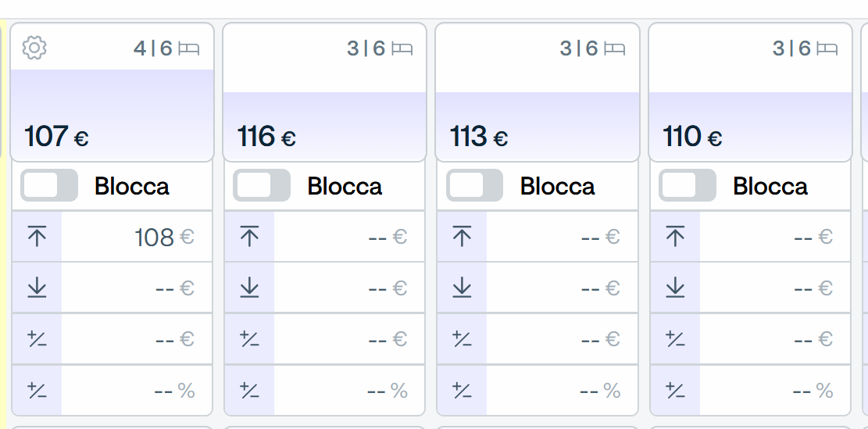The height and width of the screenshot is (429, 868).
Task: Click the plus/minus euro icon under 116 €
Action: pos(250,339)
